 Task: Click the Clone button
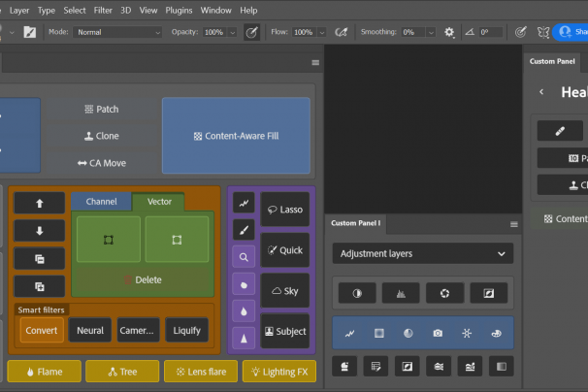click(102, 136)
